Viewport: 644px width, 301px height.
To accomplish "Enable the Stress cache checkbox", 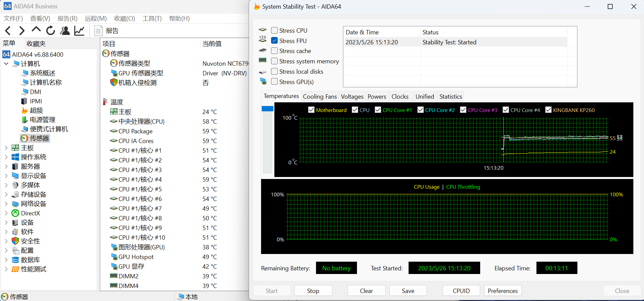I will click(x=274, y=51).
